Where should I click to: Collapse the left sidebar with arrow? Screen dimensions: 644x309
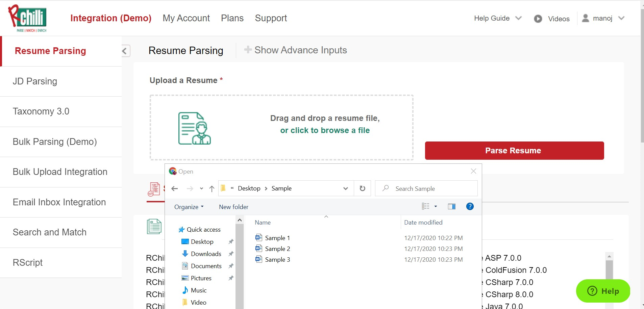(125, 51)
